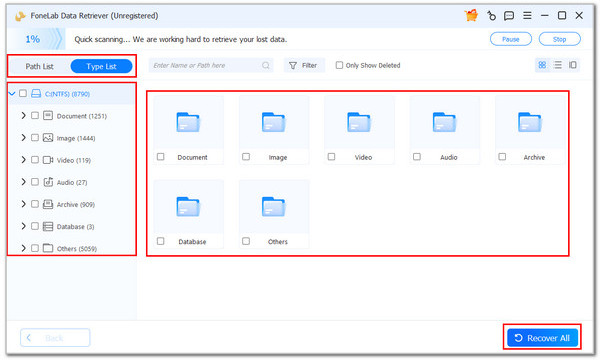Expand the Video (119) node

pos(23,160)
